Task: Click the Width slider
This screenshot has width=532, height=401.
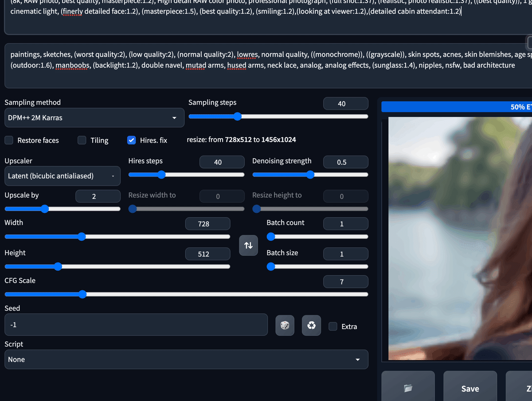Action: pos(117,237)
